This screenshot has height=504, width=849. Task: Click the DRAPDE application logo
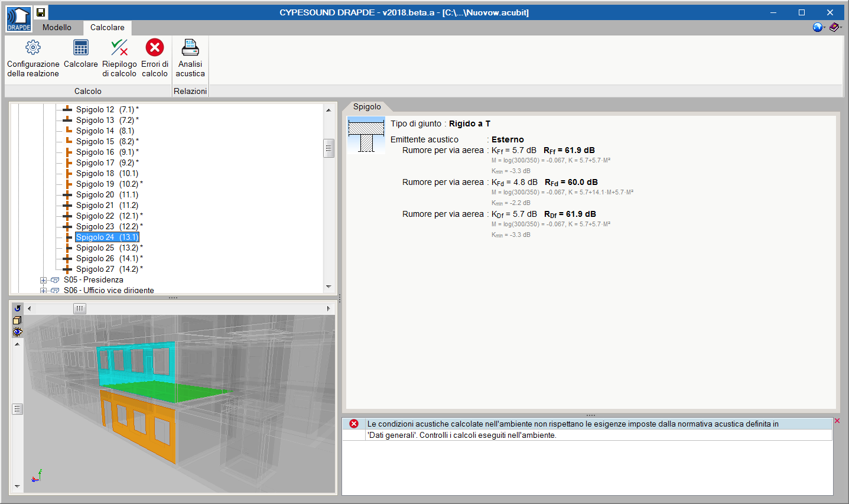(19, 19)
